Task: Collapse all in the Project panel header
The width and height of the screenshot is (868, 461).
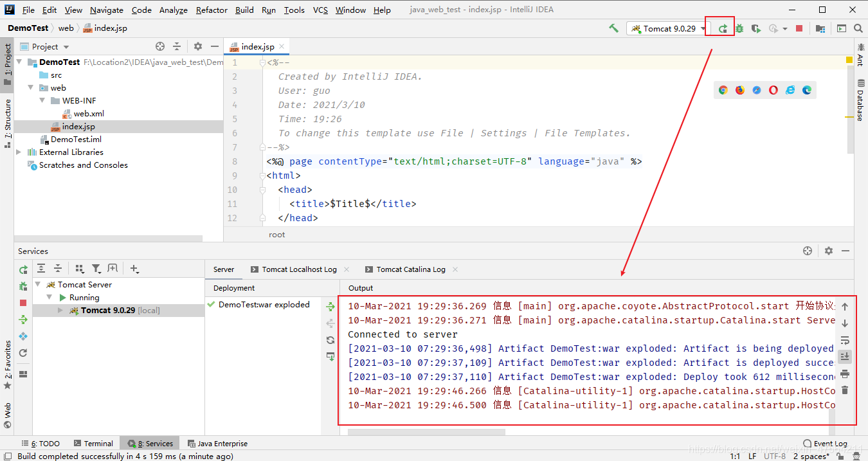Action: pyautogui.click(x=177, y=46)
